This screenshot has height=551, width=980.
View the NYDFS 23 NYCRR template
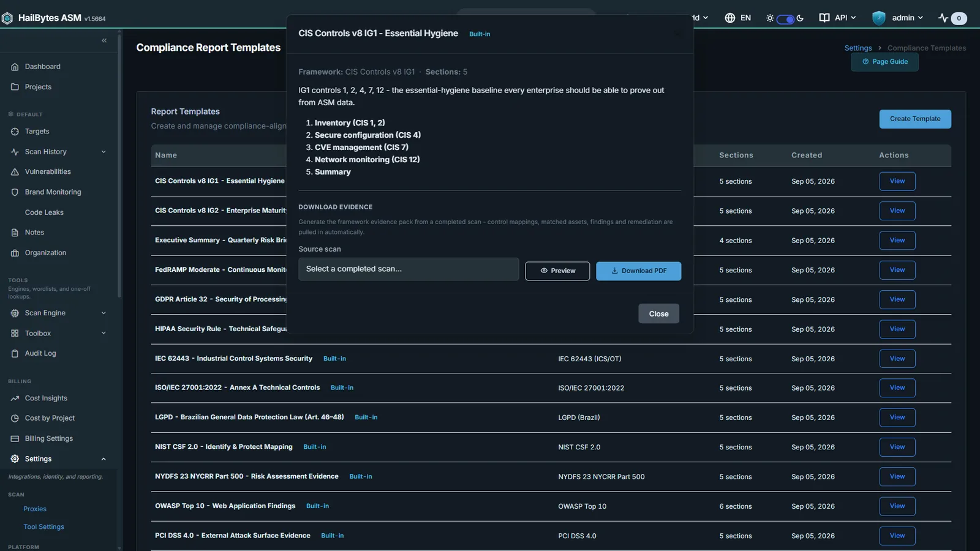coord(897,476)
